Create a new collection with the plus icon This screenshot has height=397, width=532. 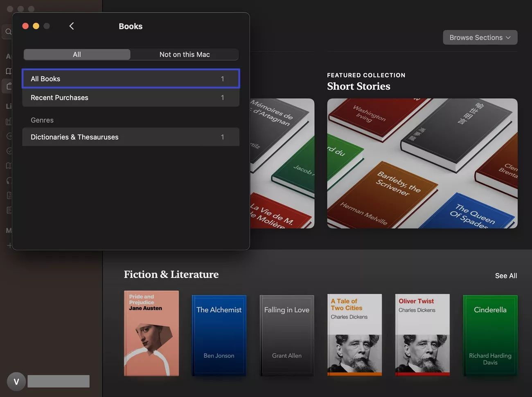tap(9, 245)
